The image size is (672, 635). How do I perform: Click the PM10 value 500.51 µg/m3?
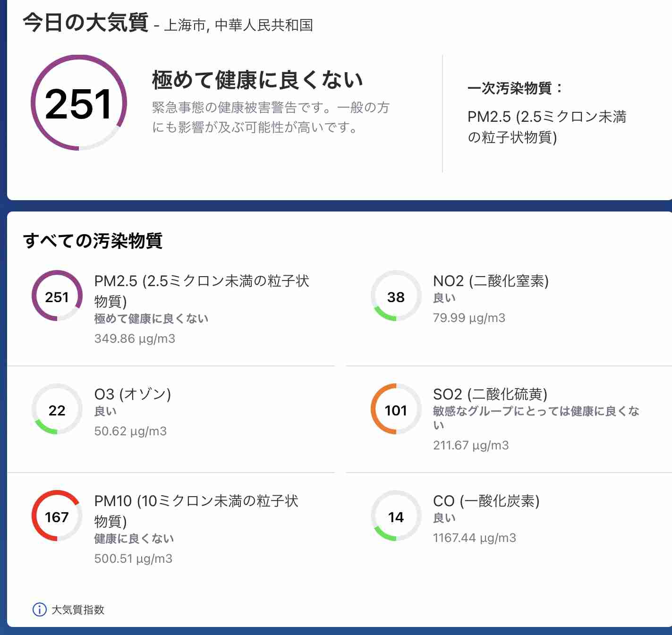coord(133,559)
